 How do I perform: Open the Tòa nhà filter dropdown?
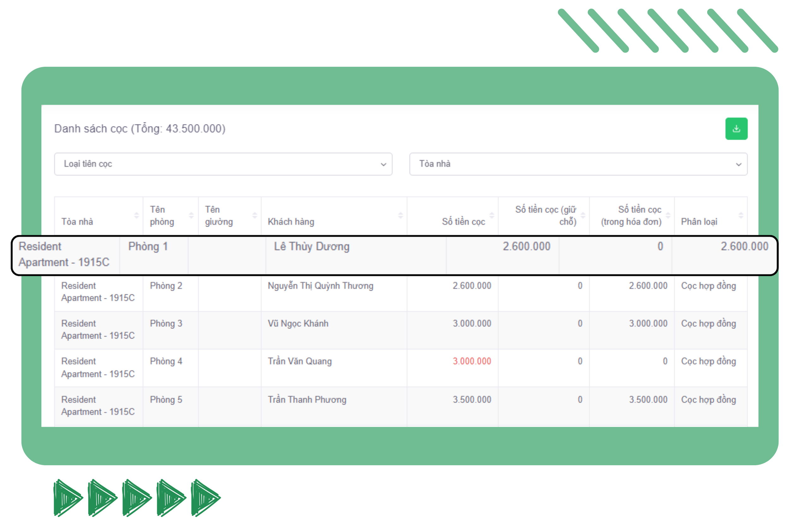(578, 164)
